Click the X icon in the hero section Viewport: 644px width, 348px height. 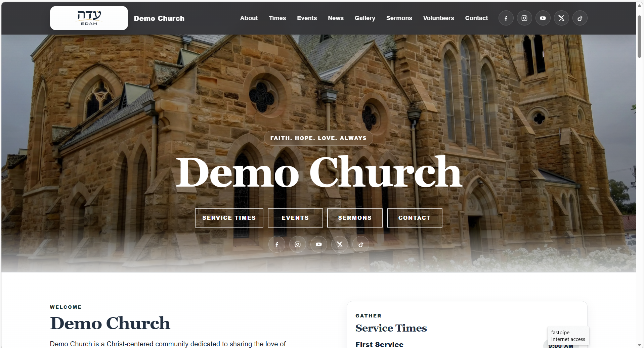(340, 244)
